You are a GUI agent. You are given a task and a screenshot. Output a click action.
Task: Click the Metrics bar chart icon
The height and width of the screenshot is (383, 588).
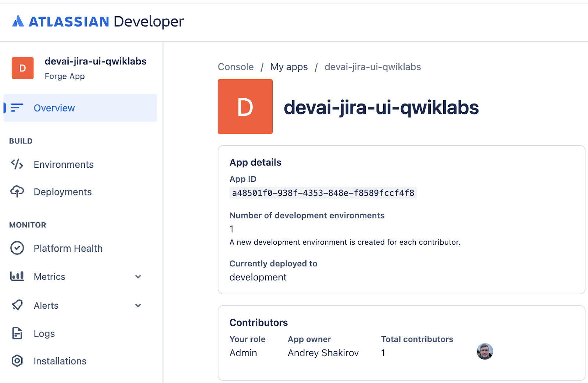click(17, 276)
